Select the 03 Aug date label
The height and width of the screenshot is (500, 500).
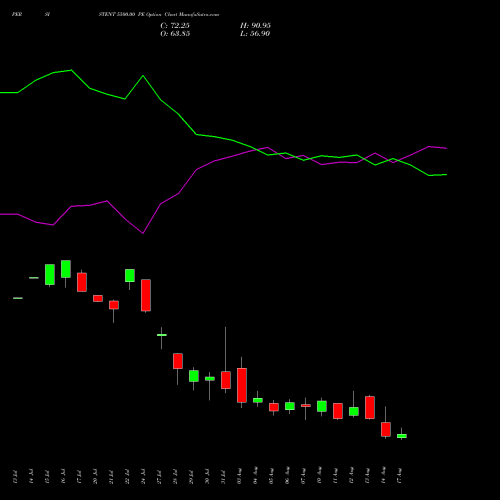[x=239, y=476]
